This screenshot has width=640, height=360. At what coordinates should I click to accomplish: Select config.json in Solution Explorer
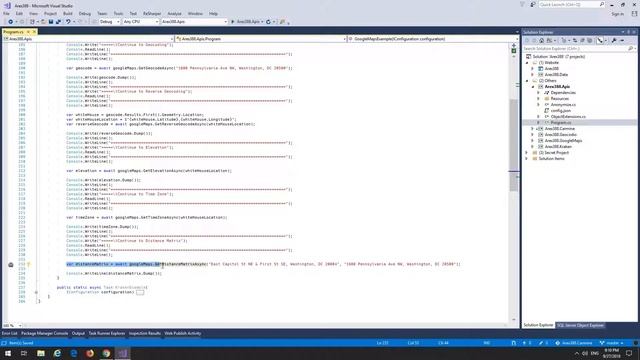tap(561, 111)
